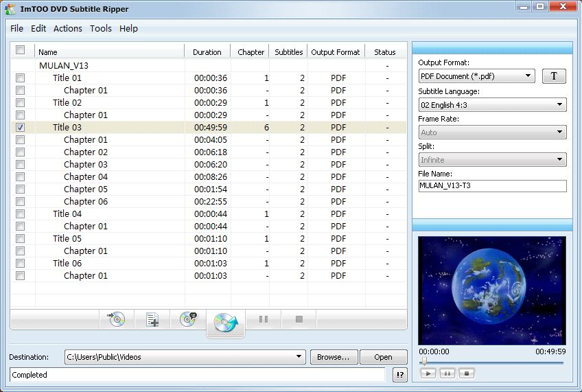Check the Title 06 checkbox
This screenshot has width=582, height=392.
pos(20,263)
